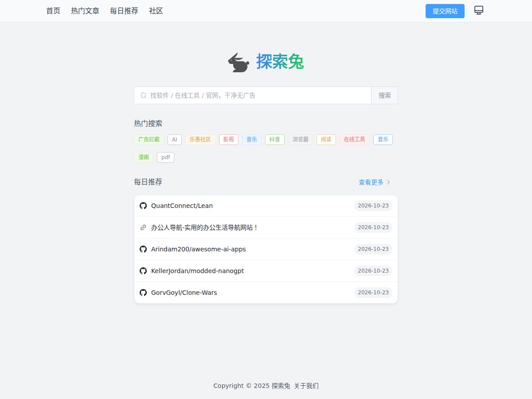This screenshot has height=399, width=532.
Task: Select the pdf hot search tag
Action: [x=166, y=157]
